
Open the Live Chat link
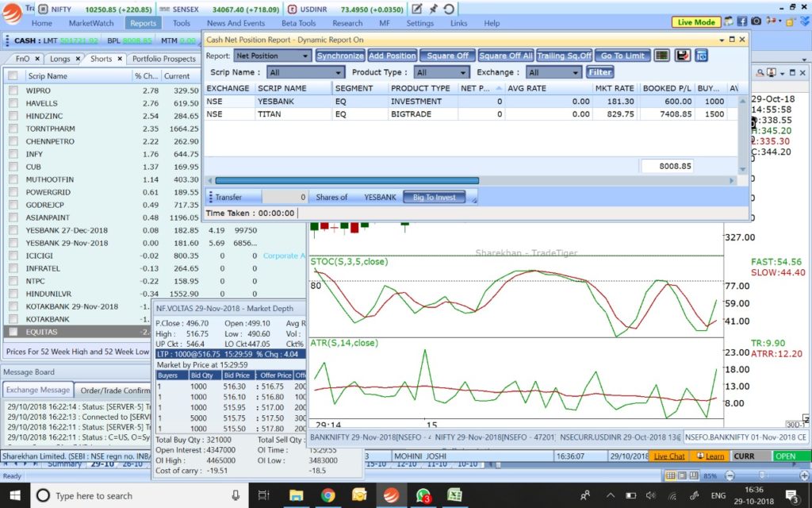coord(669,456)
